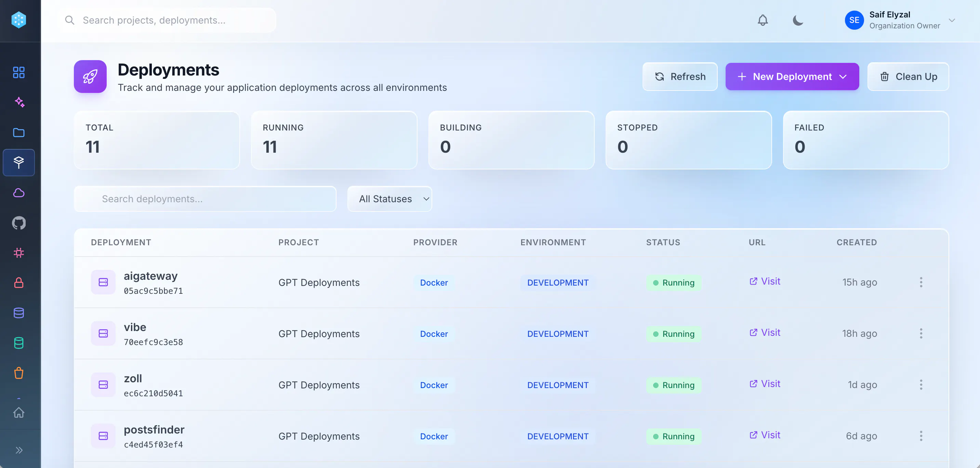This screenshot has width=980, height=468.
Task: Open the All Statuses dropdown
Action: (x=389, y=199)
